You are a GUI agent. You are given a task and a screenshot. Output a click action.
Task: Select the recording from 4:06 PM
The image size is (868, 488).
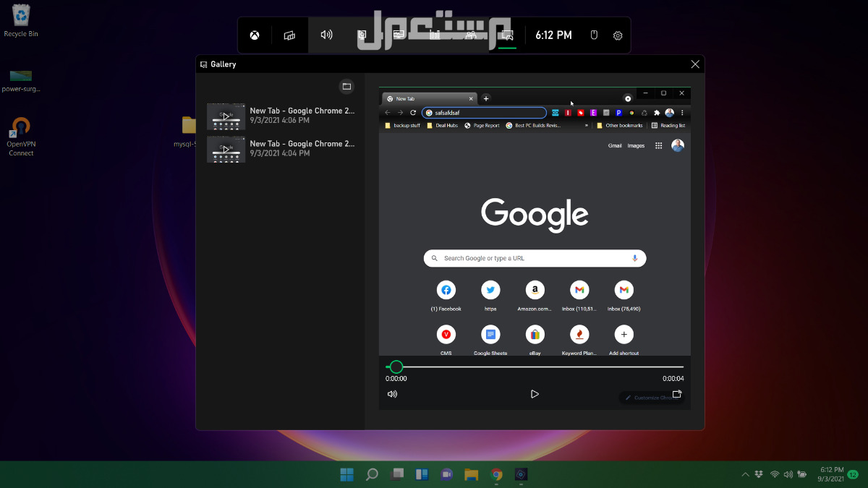[281, 116]
